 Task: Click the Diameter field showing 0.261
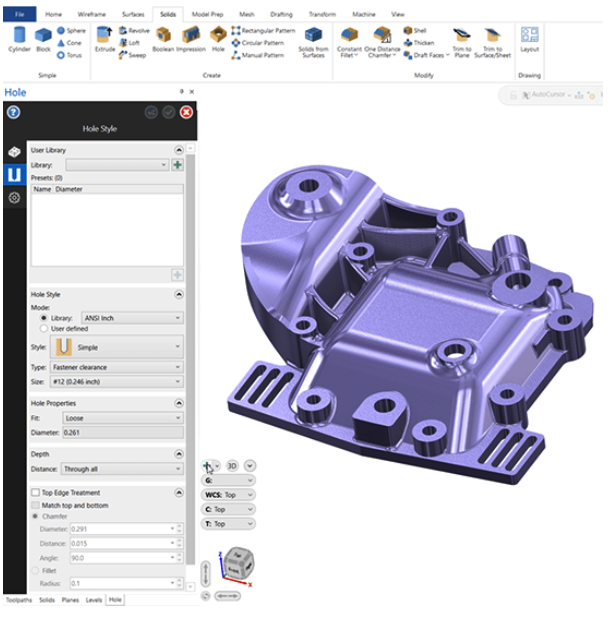[x=122, y=432]
